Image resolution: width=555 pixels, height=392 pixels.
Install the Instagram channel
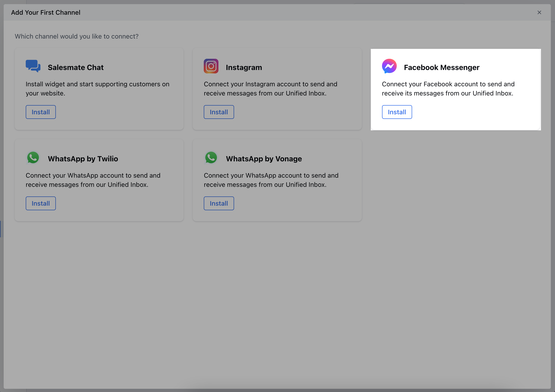[219, 112]
